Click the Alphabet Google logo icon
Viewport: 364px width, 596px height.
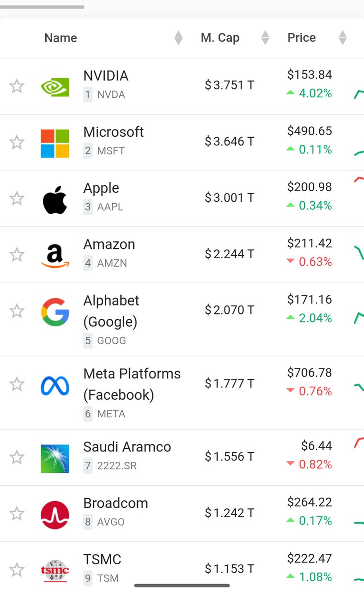tap(55, 312)
